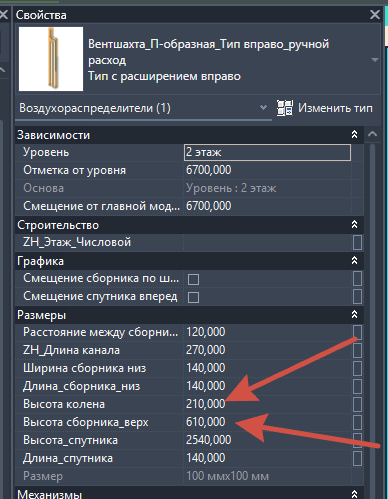Viewport: 388px width, 499px height.
Task: Click the associate button for Высота колена
Action: [x=357, y=404]
